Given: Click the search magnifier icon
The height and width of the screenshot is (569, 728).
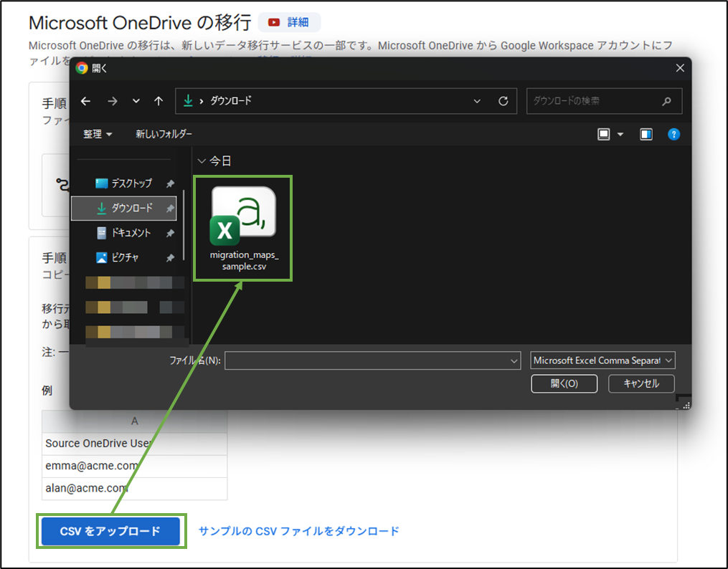Looking at the screenshot, I should pos(667,101).
